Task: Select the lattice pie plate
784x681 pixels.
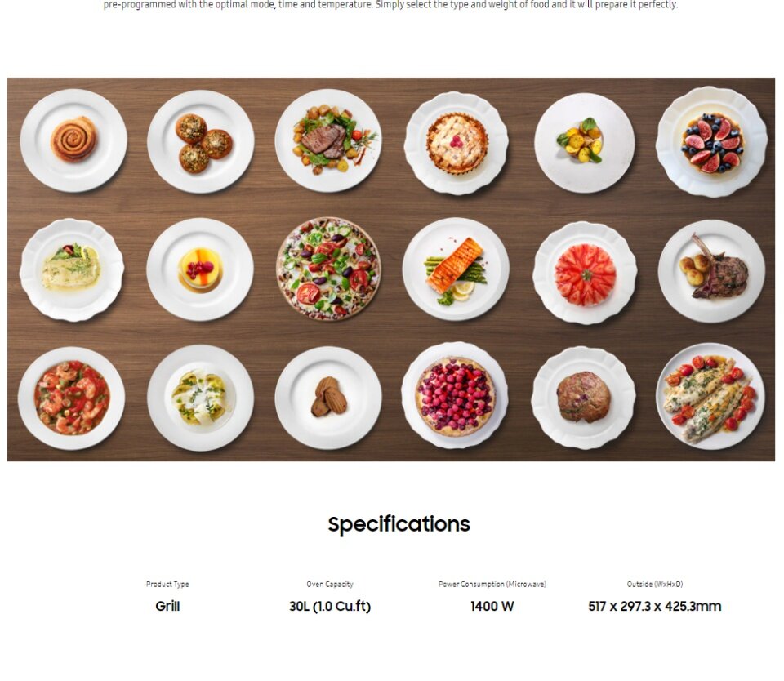Action: tap(457, 143)
